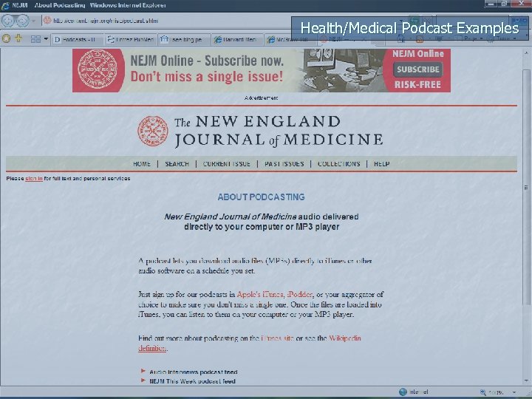Image resolution: width=532 pixels, height=399 pixels.
Task: Expand the tab list dropdown arrow
Action: 46,39
